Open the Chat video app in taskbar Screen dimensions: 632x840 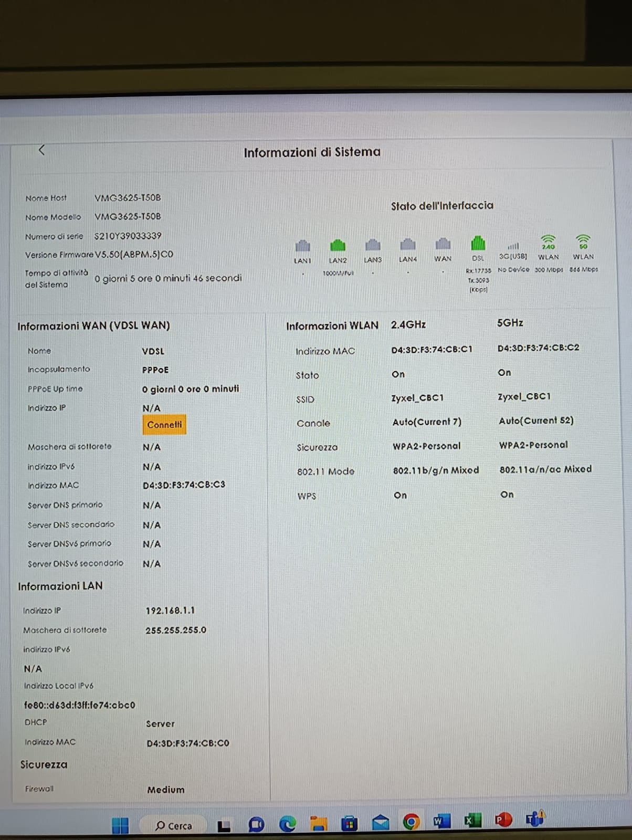[x=256, y=825]
